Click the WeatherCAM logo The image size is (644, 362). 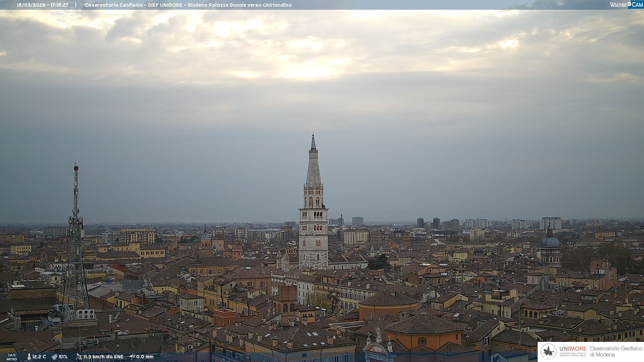pyautogui.click(x=626, y=5)
